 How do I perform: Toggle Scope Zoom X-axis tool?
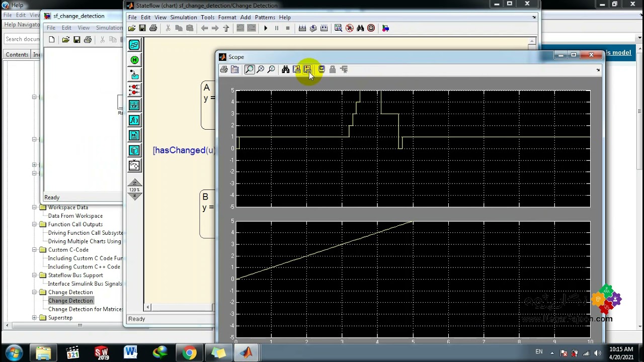pos(261,69)
